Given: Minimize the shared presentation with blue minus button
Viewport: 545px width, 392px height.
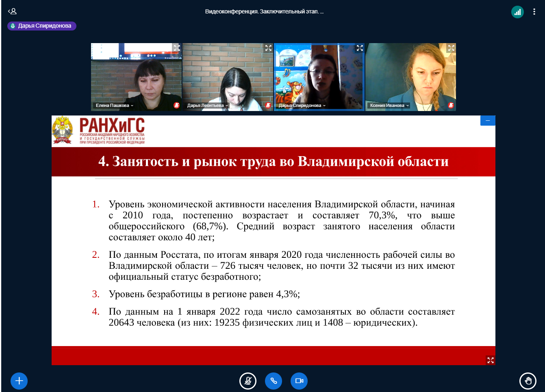Looking at the screenshot, I should (x=488, y=120).
